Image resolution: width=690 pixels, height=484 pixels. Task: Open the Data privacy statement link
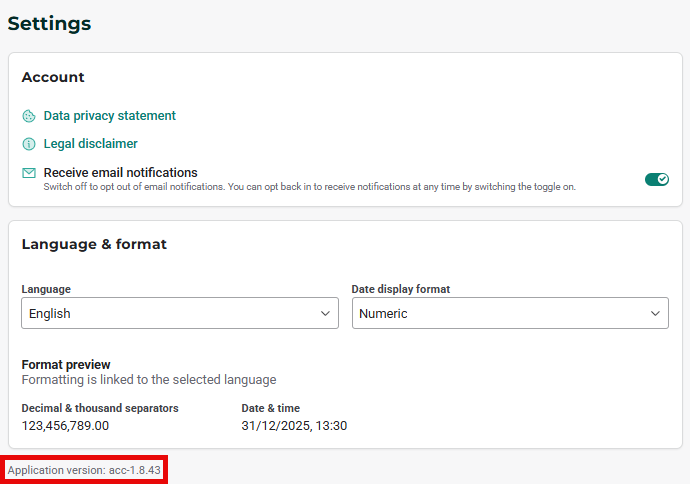pos(109,116)
